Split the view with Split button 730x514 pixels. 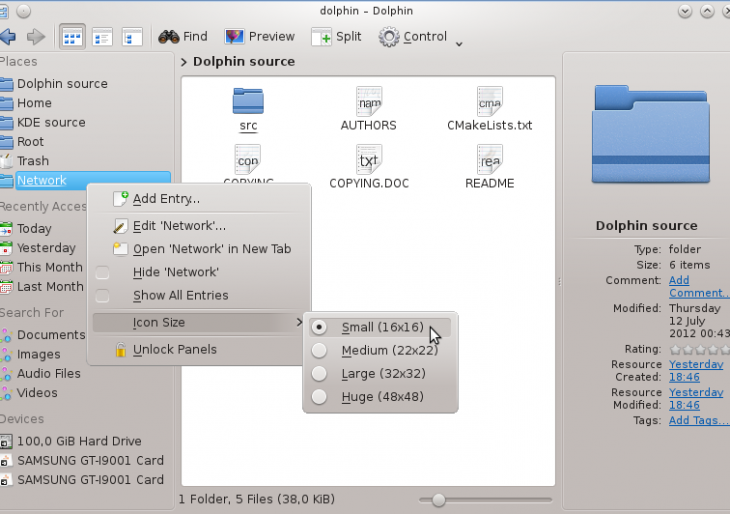pos(336,37)
